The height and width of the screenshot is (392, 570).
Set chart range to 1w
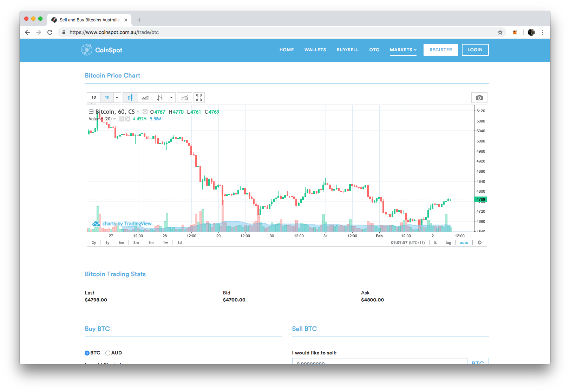point(165,242)
